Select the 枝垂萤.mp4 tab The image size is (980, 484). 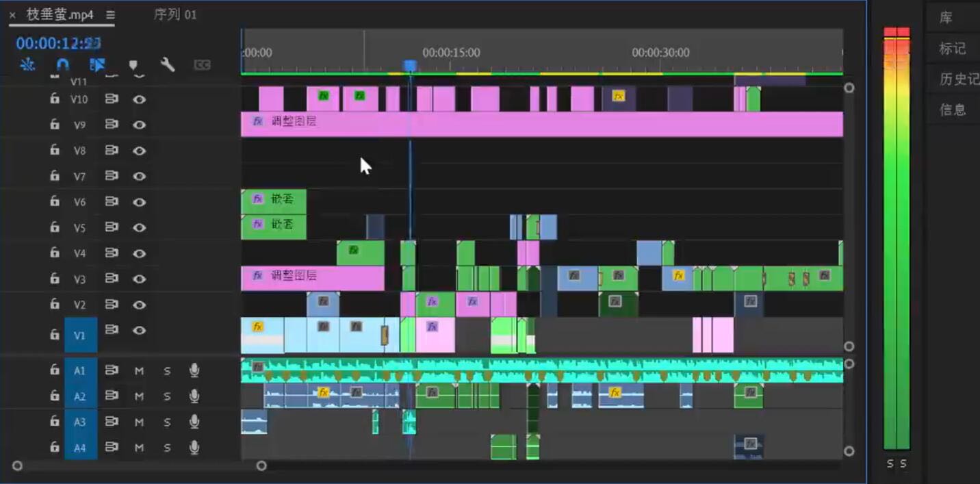tap(60, 14)
